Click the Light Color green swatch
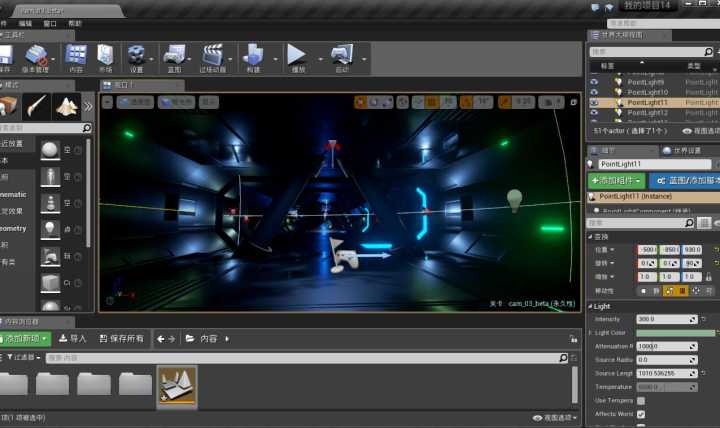Screen dimensions: 720x428 pos(676,332)
